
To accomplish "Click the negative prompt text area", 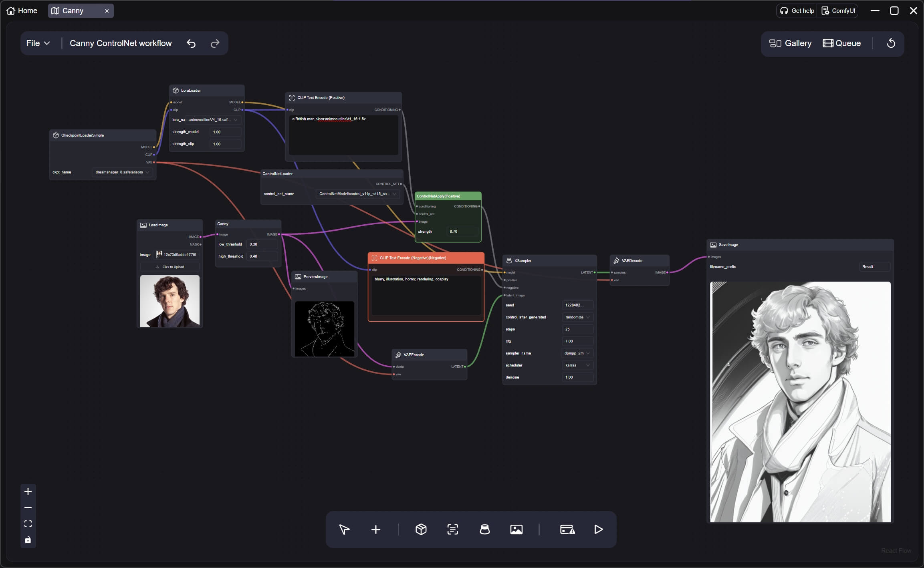I will [x=426, y=295].
